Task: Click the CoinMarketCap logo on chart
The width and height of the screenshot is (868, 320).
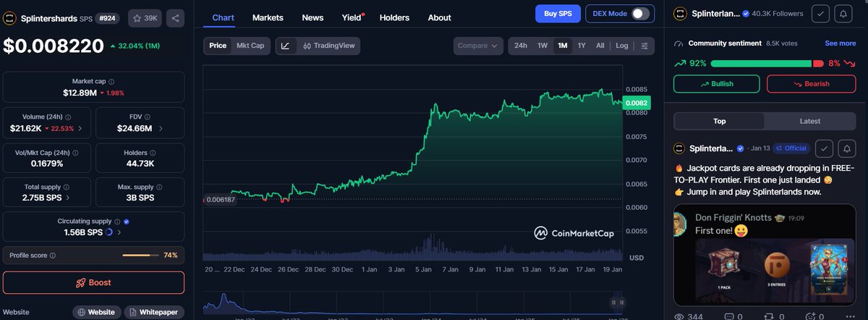Action: (576, 233)
